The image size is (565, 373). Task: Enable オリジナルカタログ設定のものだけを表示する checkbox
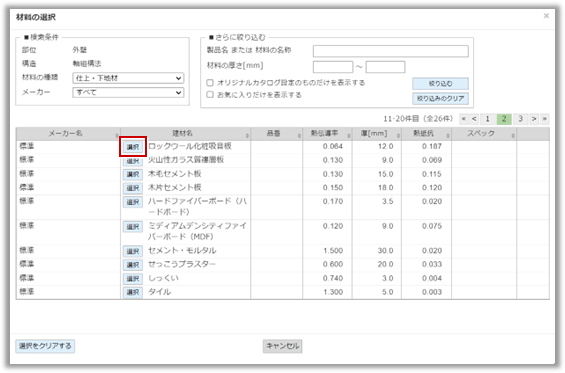point(210,83)
